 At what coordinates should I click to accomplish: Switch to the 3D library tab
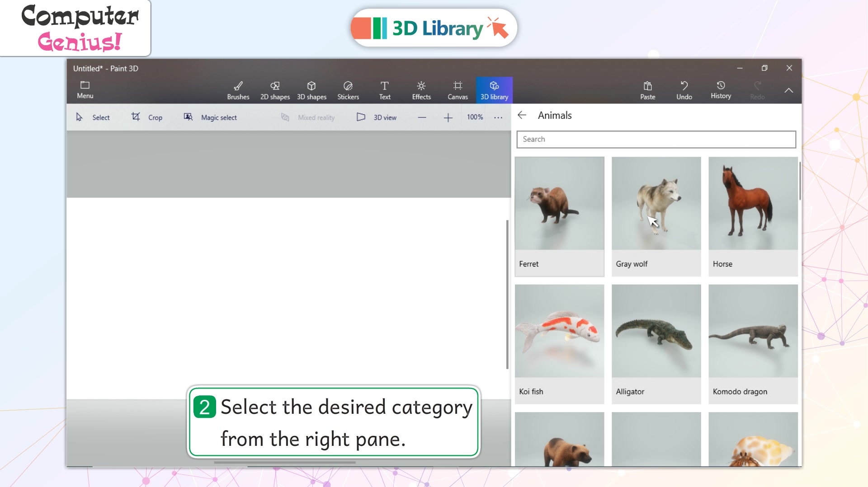coord(494,90)
